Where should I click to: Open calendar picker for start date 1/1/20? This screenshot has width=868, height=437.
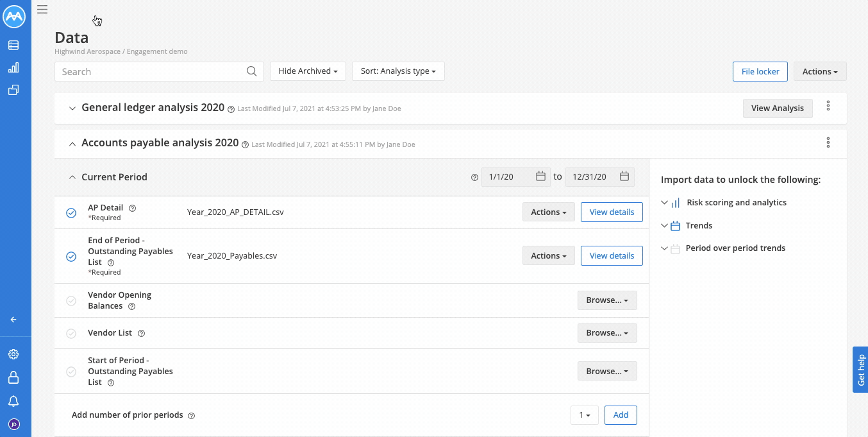tap(540, 176)
